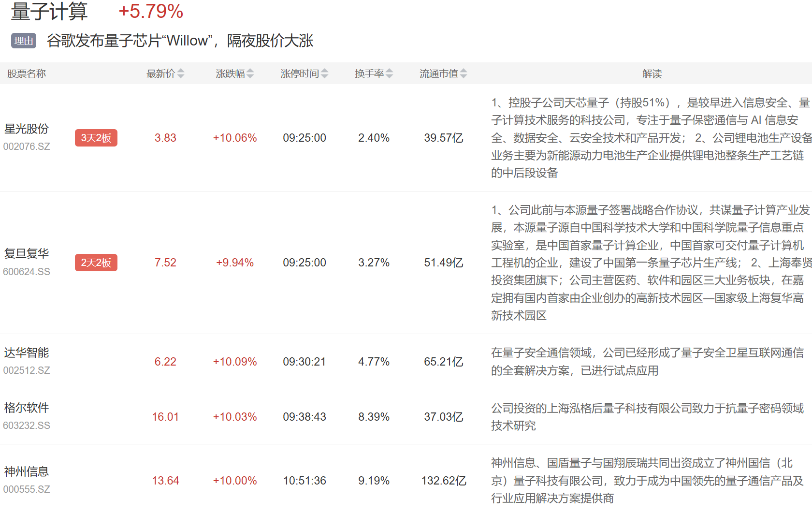812x514 pixels.
Task: Click the 132.62亿 market cap value
Action: pos(443,481)
